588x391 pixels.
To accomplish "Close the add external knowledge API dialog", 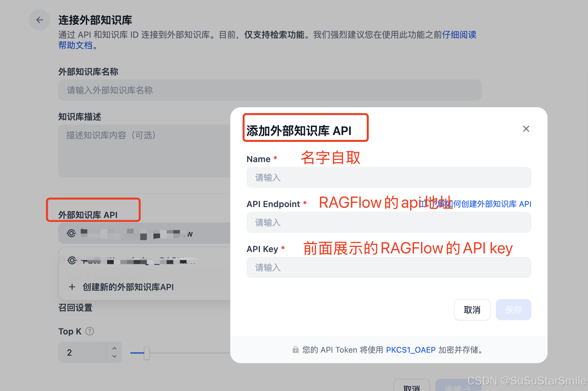I will (526, 129).
